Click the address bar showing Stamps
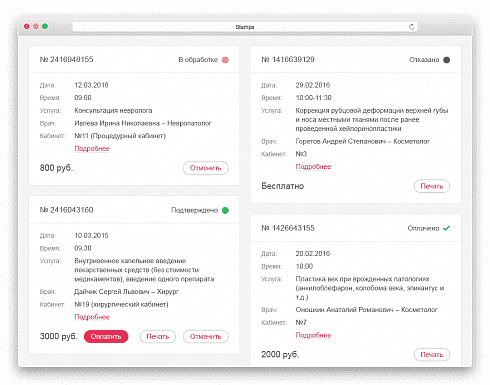Viewport: 490px width, 385px height. tap(245, 27)
